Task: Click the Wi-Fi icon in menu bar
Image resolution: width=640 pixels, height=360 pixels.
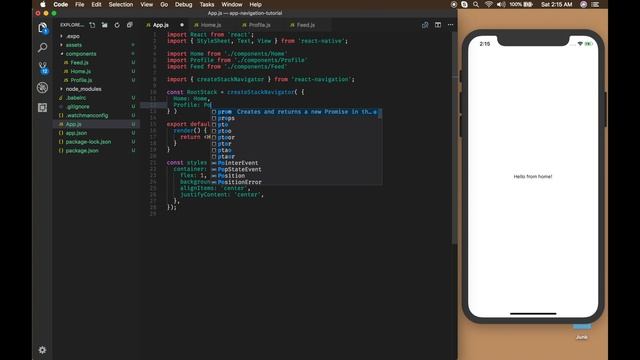Action: (x=489, y=4)
